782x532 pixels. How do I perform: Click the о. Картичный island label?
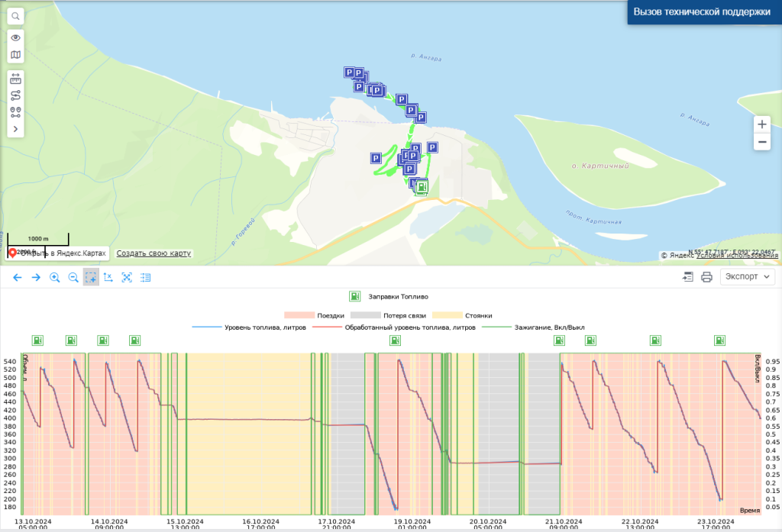[x=600, y=166]
